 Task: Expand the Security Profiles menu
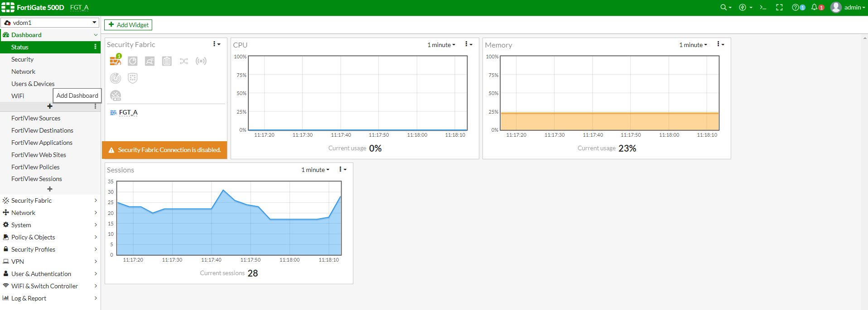pyautogui.click(x=50, y=249)
